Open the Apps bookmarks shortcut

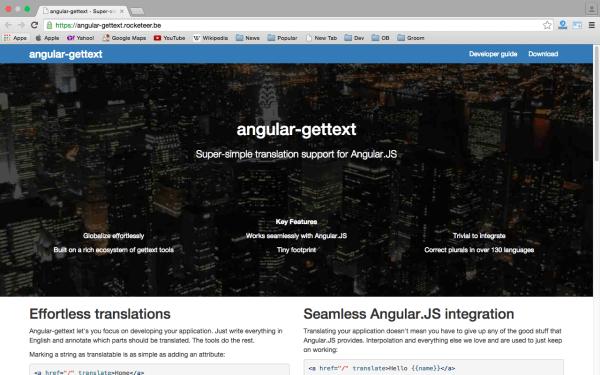click(15, 38)
